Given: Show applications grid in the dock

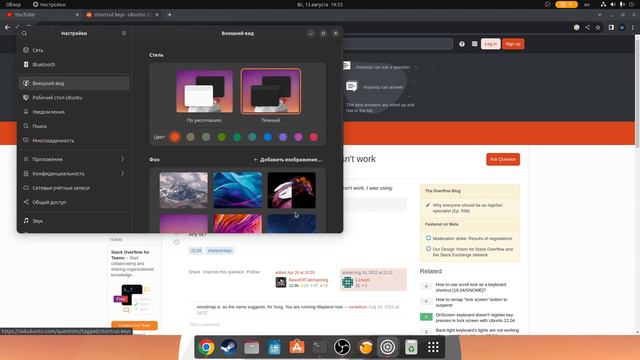Looking at the screenshot, I should [x=433, y=347].
